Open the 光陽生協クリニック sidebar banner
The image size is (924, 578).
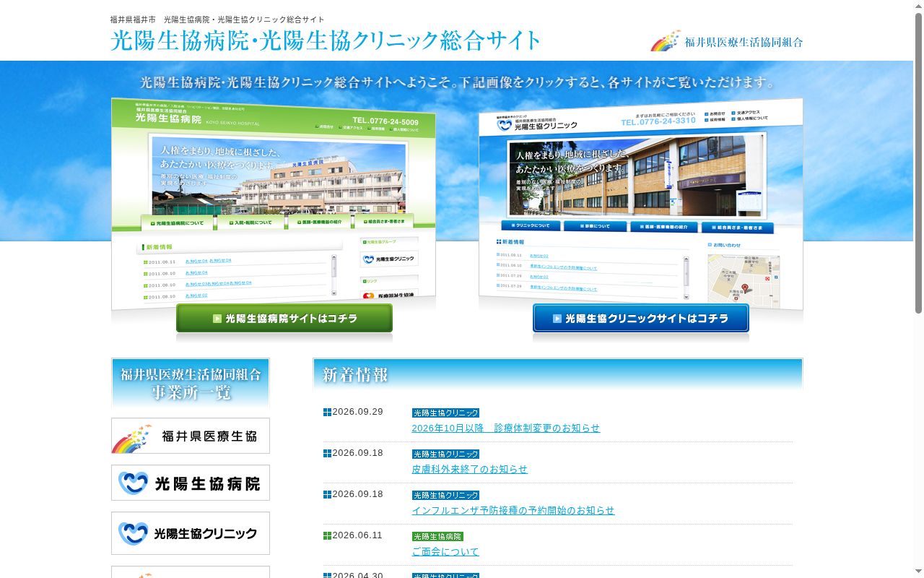click(x=191, y=533)
